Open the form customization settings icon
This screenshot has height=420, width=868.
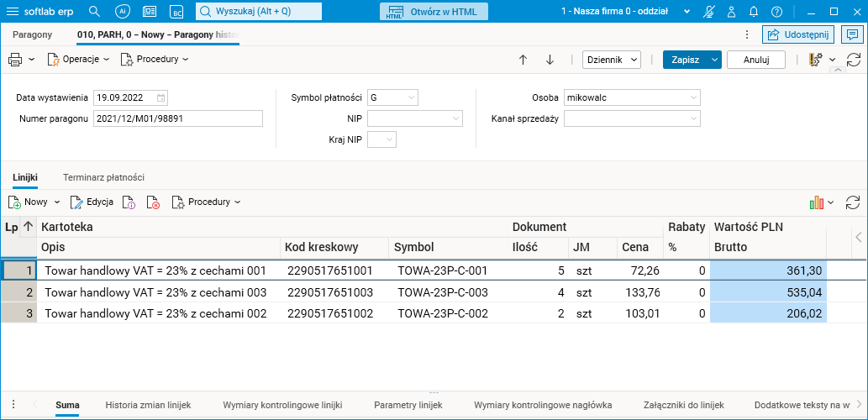[815, 60]
